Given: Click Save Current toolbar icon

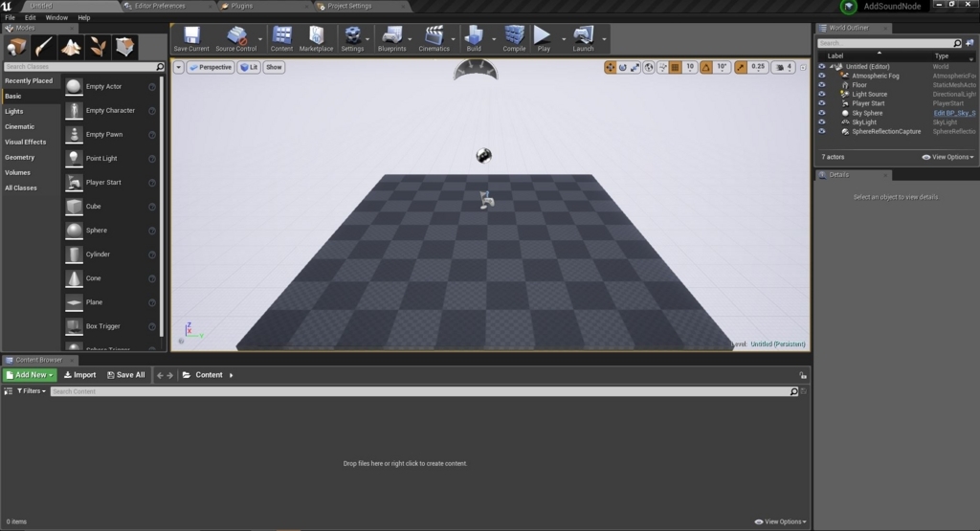Looking at the screenshot, I should click(191, 38).
